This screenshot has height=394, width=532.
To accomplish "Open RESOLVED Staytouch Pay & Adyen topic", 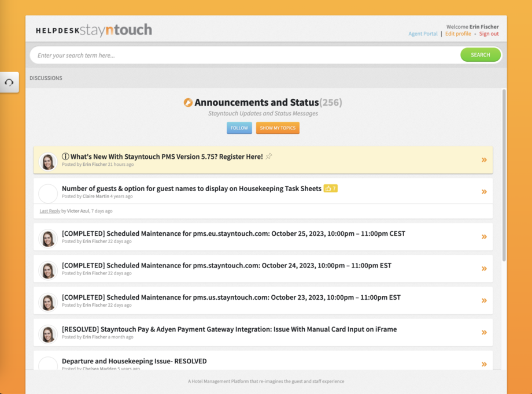I will pos(230,329).
